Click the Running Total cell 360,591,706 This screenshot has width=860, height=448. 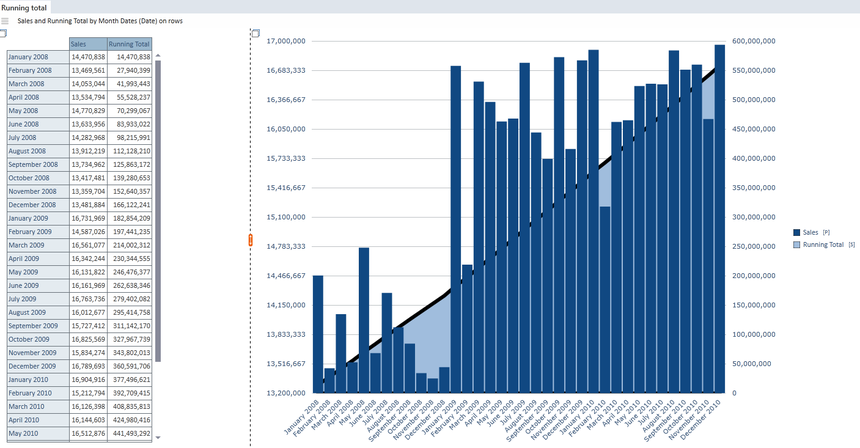pos(129,366)
